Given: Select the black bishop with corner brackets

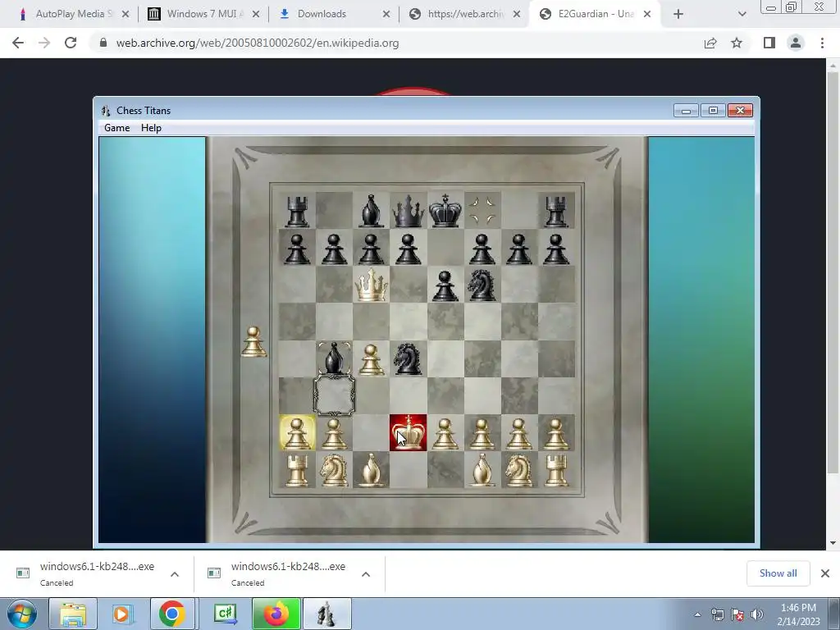Looking at the screenshot, I should click(334, 358).
